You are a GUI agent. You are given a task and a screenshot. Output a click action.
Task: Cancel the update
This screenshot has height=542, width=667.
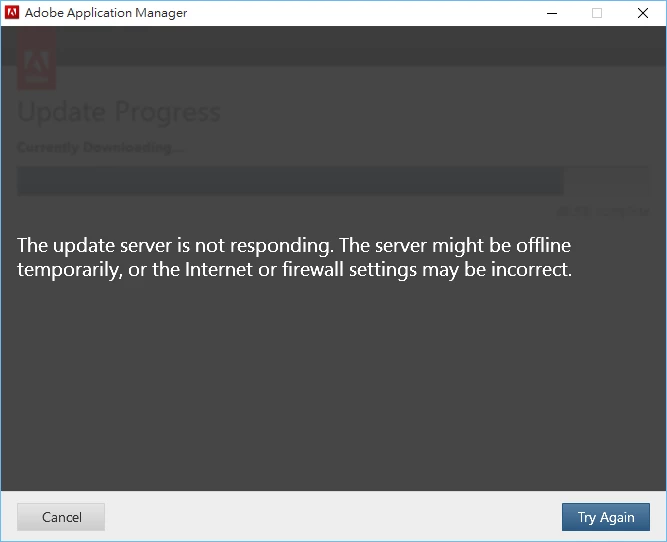(61, 517)
